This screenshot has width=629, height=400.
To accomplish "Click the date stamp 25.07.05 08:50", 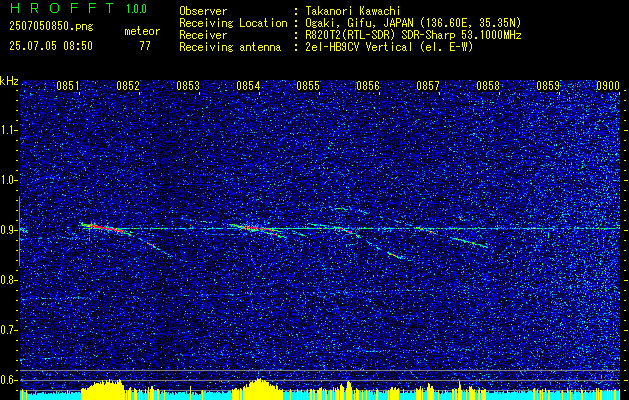I will [x=51, y=46].
